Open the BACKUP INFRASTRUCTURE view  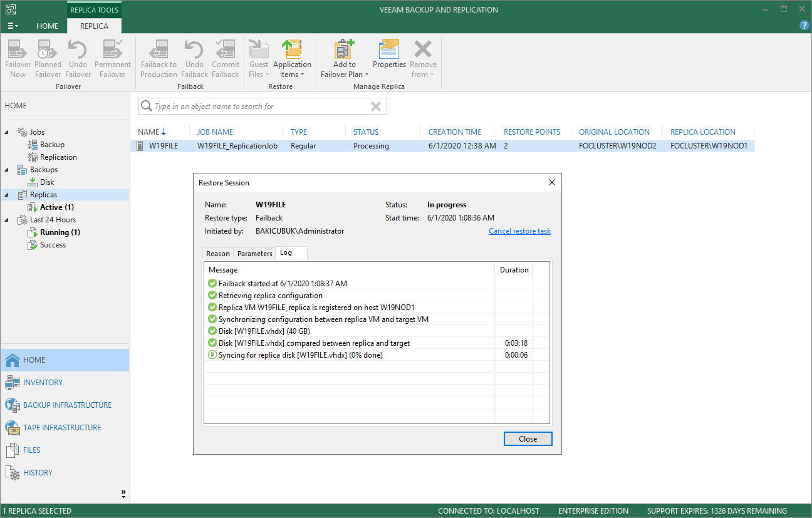(x=65, y=405)
